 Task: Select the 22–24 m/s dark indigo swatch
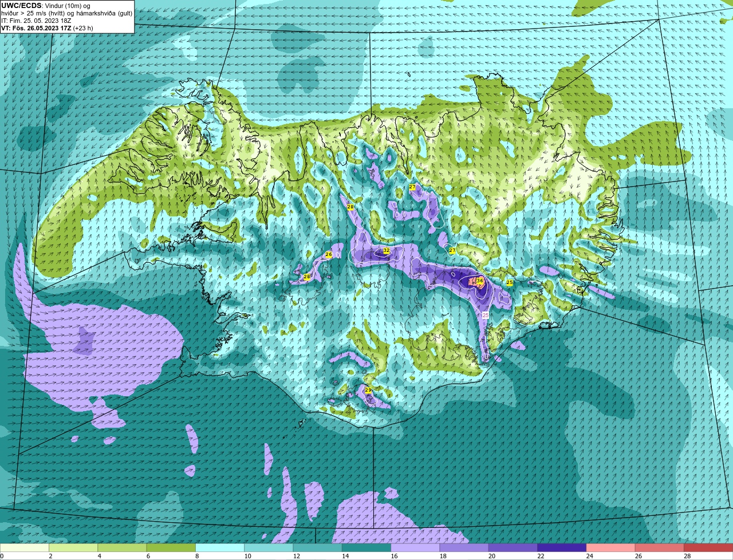[562, 548]
